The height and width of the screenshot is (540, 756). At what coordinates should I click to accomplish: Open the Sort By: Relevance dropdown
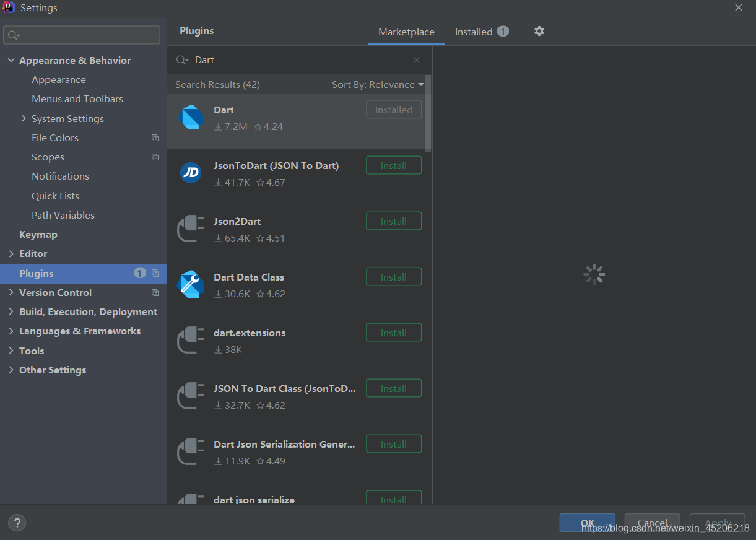coord(378,85)
